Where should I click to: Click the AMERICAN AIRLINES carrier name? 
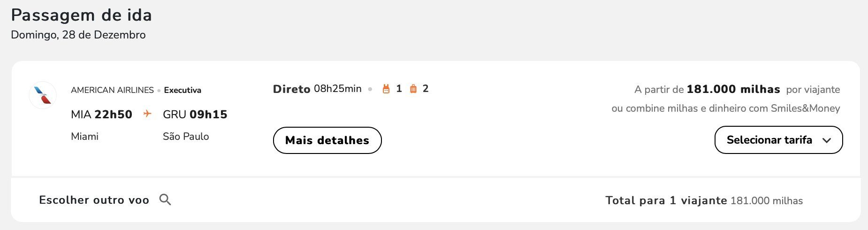click(x=112, y=90)
